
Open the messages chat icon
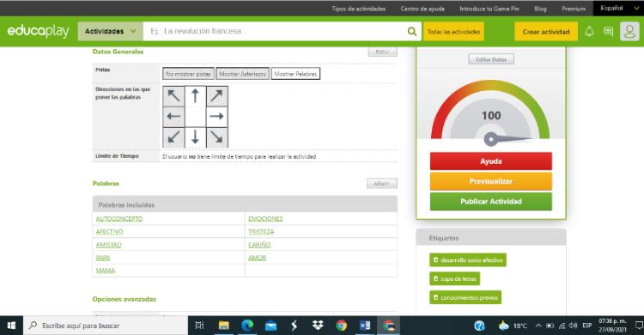(x=608, y=32)
